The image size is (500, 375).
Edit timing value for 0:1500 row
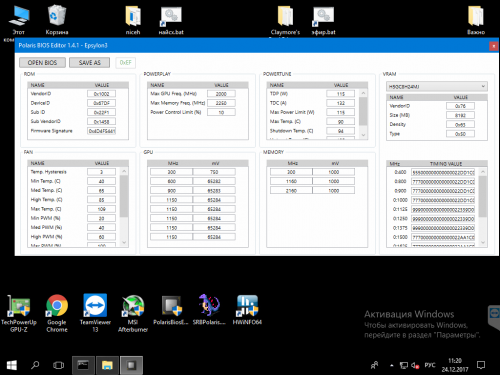click(443, 237)
